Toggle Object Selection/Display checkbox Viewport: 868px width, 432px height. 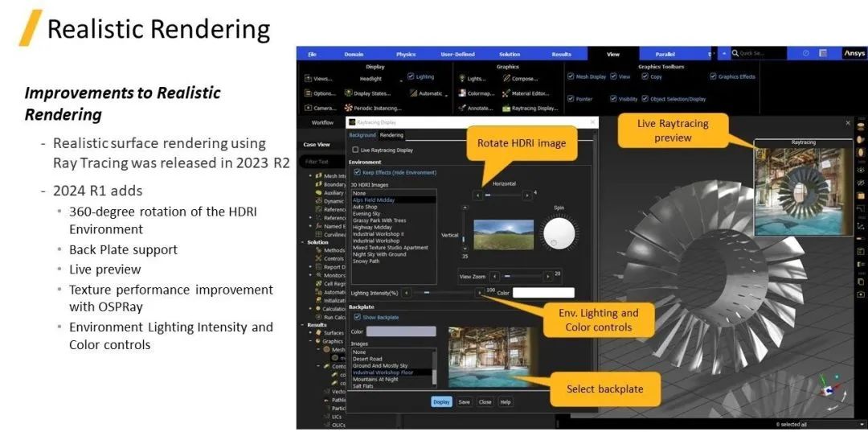pos(645,99)
